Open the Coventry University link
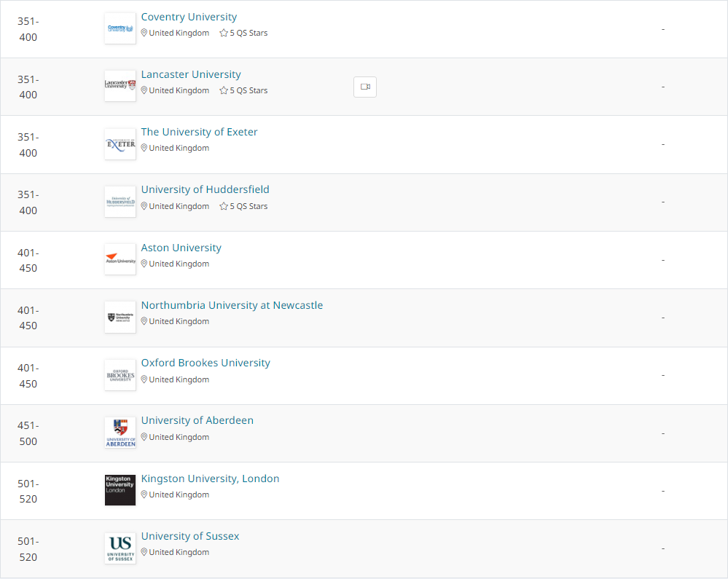 pos(189,17)
